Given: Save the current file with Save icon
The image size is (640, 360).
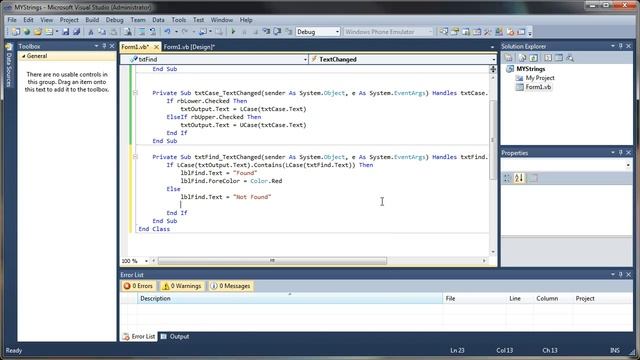Looking at the screenshot, I should click(x=65, y=31).
